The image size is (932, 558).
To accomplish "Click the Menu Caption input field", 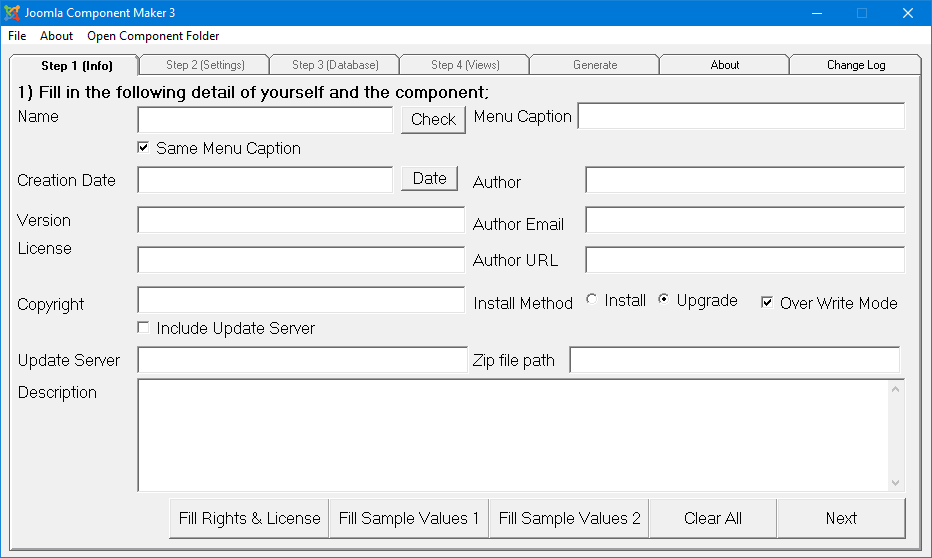I will (741, 116).
